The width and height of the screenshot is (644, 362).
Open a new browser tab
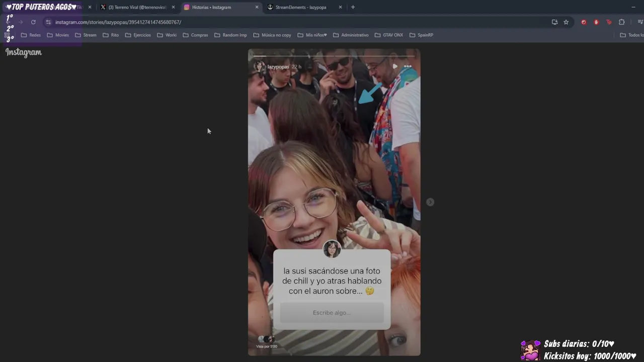[353, 7]
